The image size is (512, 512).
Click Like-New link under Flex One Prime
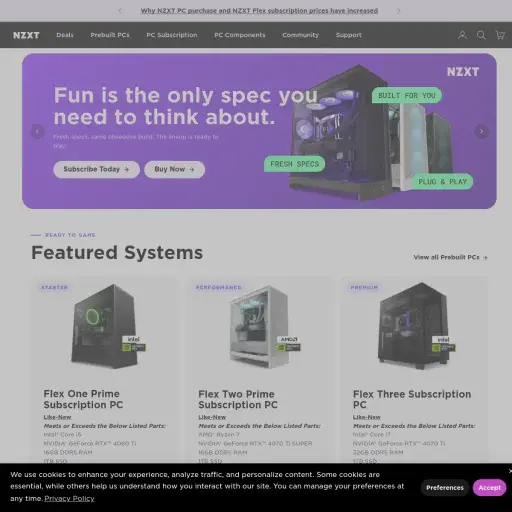click(x=57, y=417)
